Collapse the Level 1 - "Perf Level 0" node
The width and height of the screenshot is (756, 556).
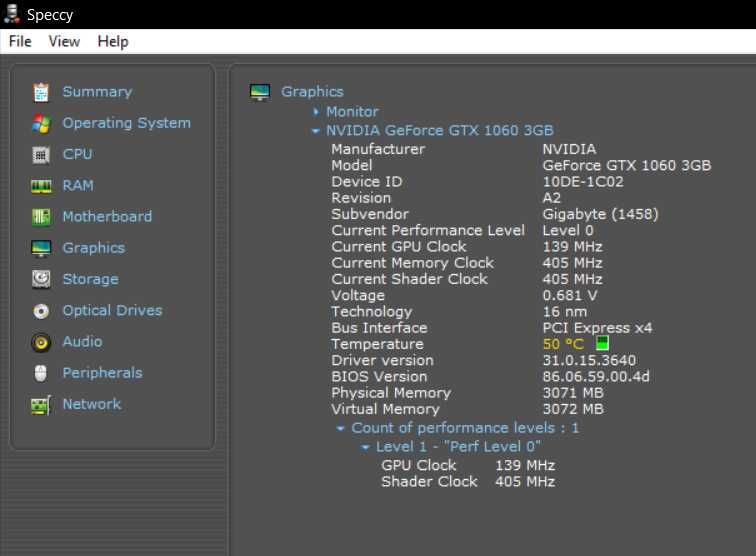click(365, 447)
